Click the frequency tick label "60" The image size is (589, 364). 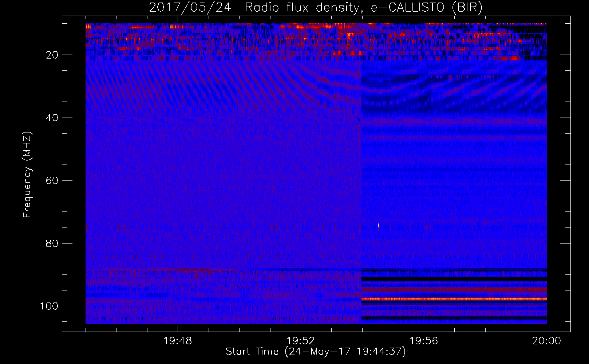[x=52, y=181]
